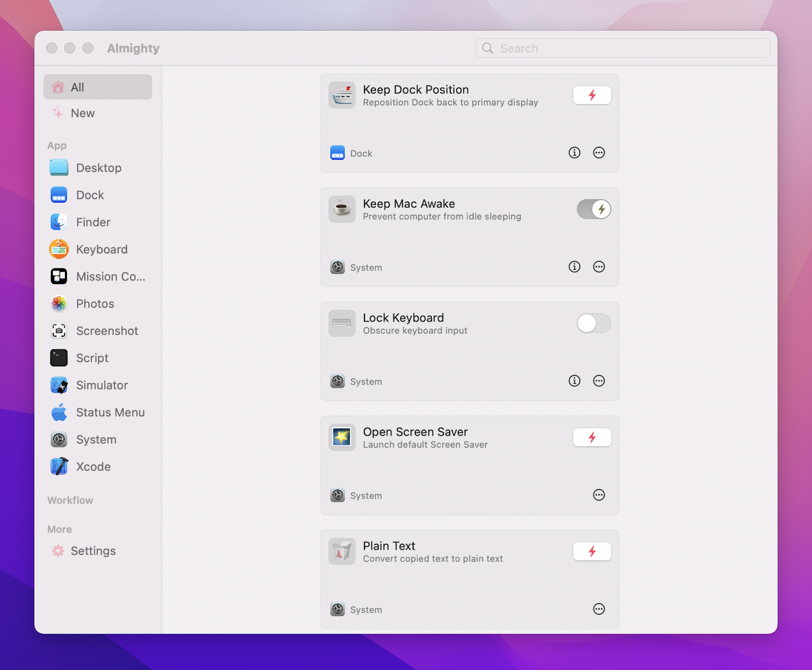Image resolution: width=812 pixels, height=670 pixels.
Task: Click the Search input field
Action: pos(623,48)
